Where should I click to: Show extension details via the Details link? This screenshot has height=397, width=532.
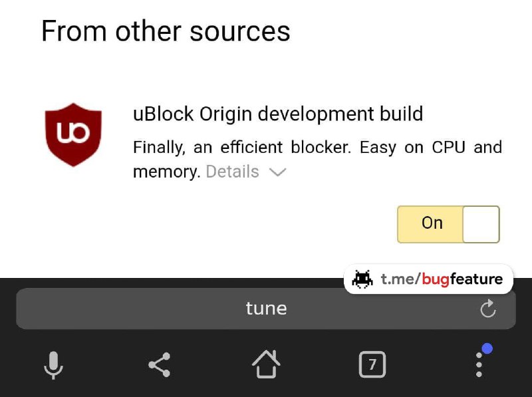coord(232,172)
